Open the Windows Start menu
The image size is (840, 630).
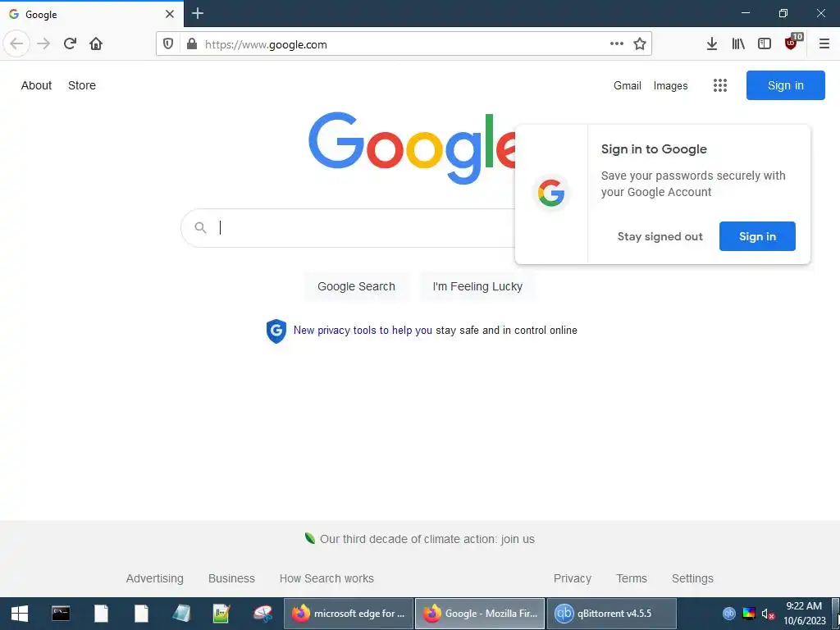click(x=20, y=614)
